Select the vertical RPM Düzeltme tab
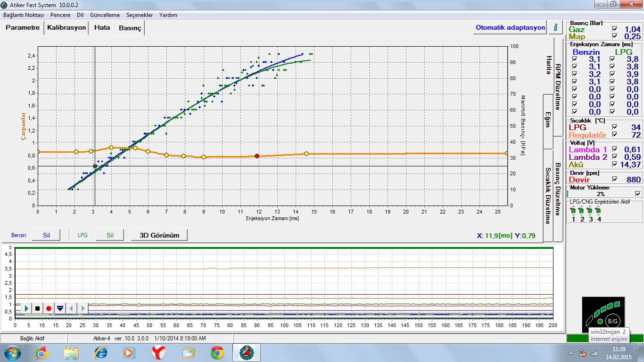 558,87
